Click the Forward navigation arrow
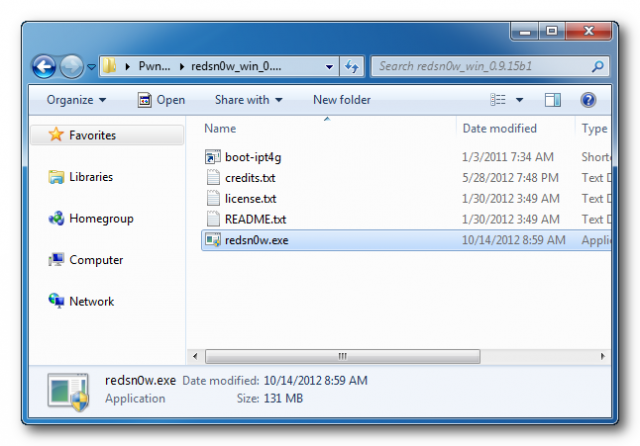 71,66
